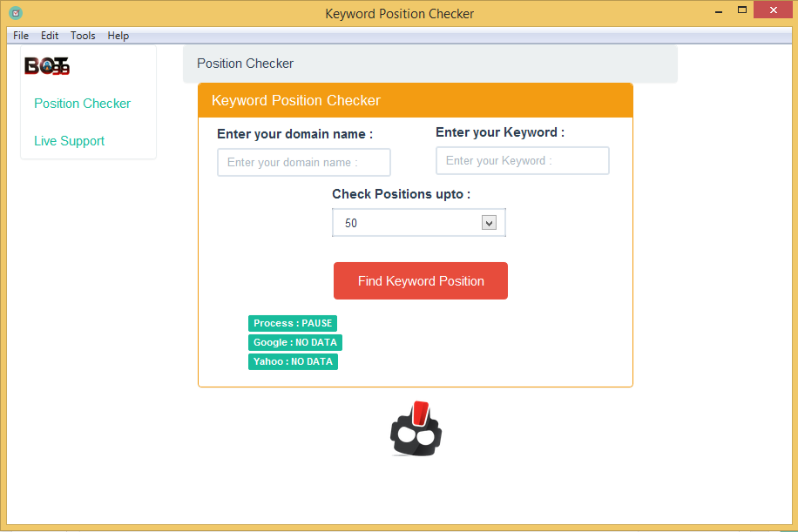The height and width of the screenshot is (532, 798).
Task: Click the app icon in the title bar
Action: (x=16, y=13)
